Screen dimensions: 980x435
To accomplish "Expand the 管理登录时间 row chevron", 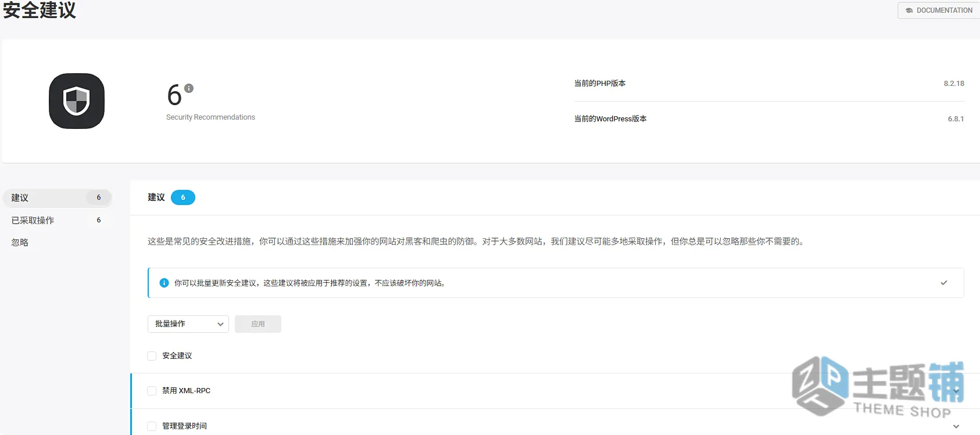I will tap(956, 426).
